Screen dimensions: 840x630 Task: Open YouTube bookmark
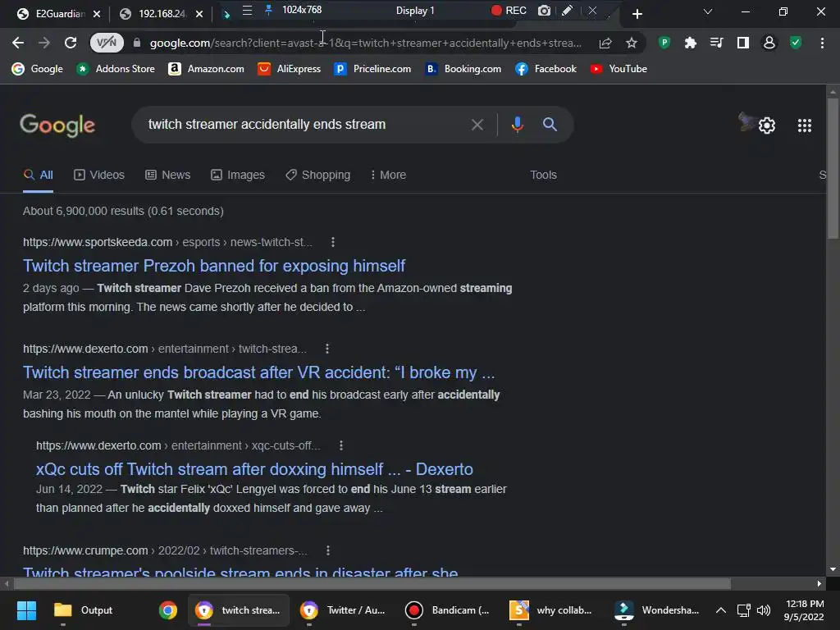619,69
